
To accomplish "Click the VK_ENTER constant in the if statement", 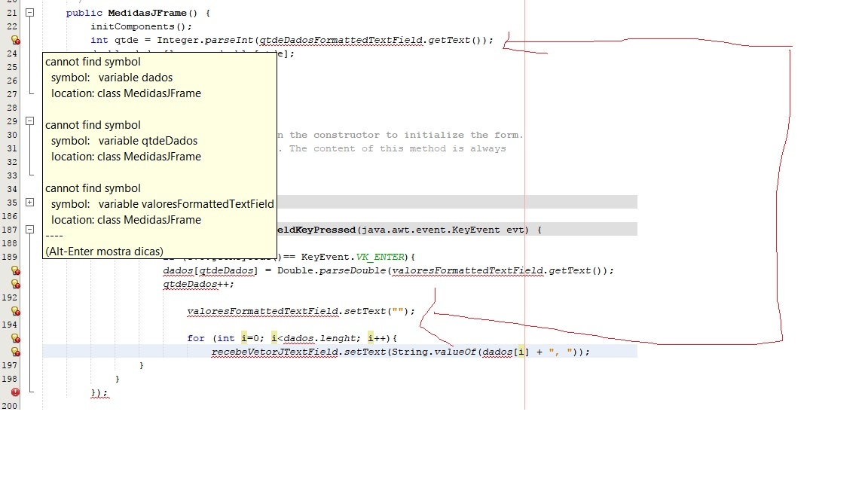I will pos(381,257).
